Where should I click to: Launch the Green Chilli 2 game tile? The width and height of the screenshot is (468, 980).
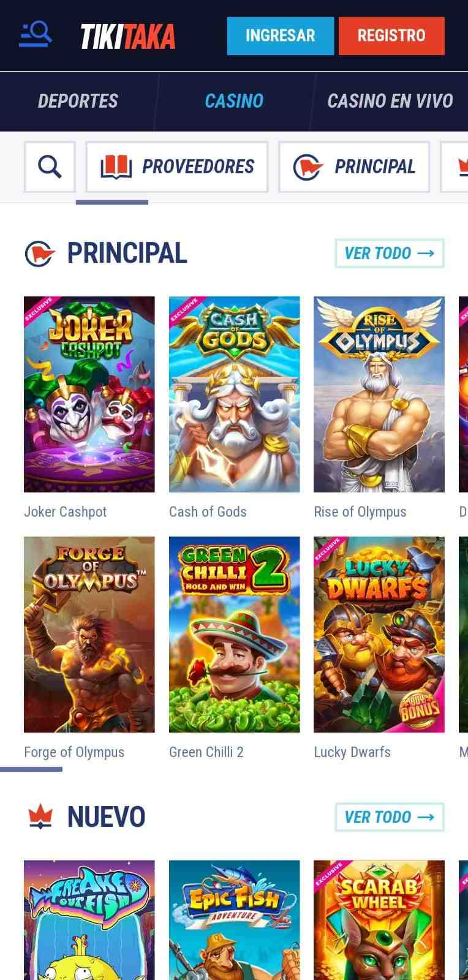(235, 635)
